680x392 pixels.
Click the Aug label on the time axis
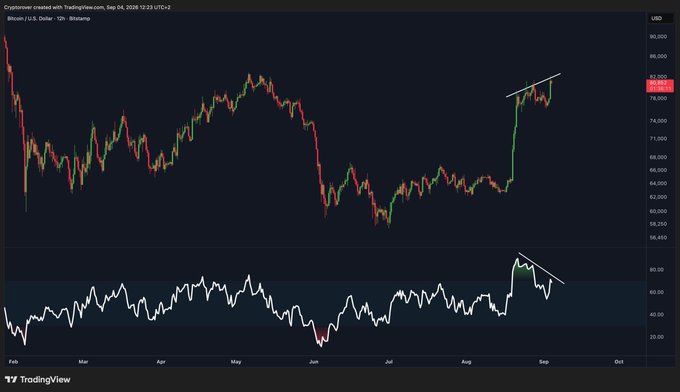pos(466,362)
